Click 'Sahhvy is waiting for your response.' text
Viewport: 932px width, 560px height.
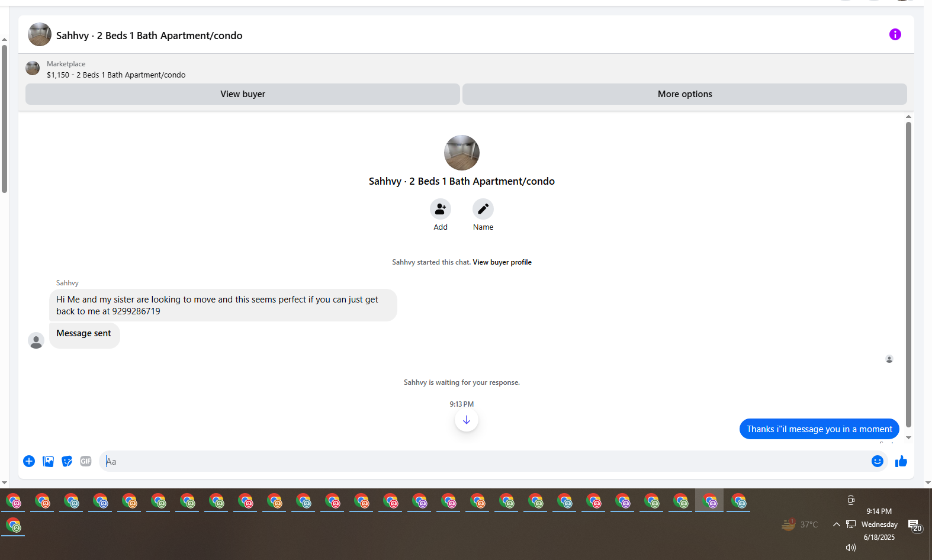coord(462,382)
